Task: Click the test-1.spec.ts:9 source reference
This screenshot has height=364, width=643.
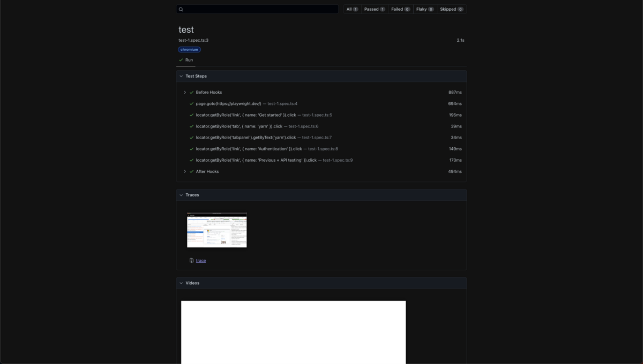Action: tap(338, 160)
